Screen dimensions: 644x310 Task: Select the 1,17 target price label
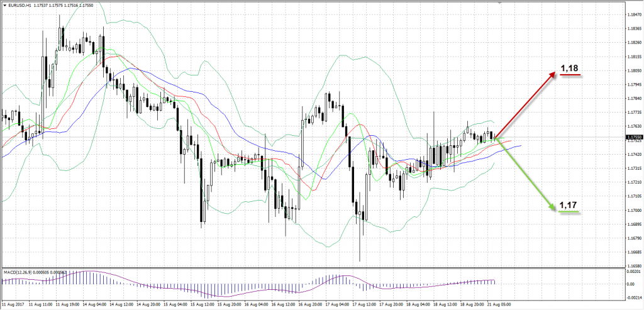pos(569,205)
